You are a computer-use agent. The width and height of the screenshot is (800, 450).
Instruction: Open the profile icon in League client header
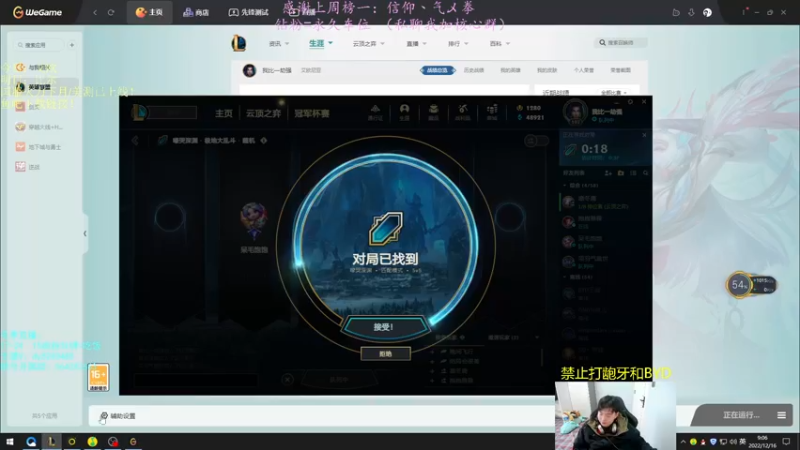[x=404, y=112]
